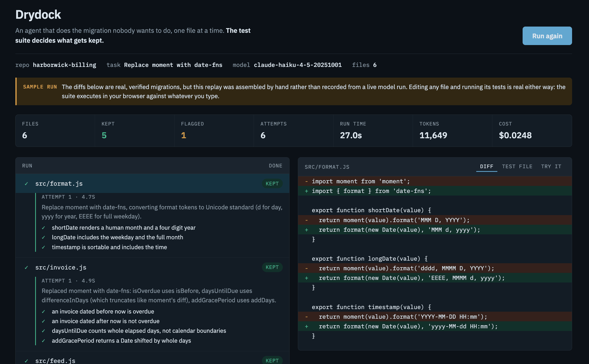Click the RUN TIME value 27.0s
This screenshot has width=589, height=364.
click(351, 135)
